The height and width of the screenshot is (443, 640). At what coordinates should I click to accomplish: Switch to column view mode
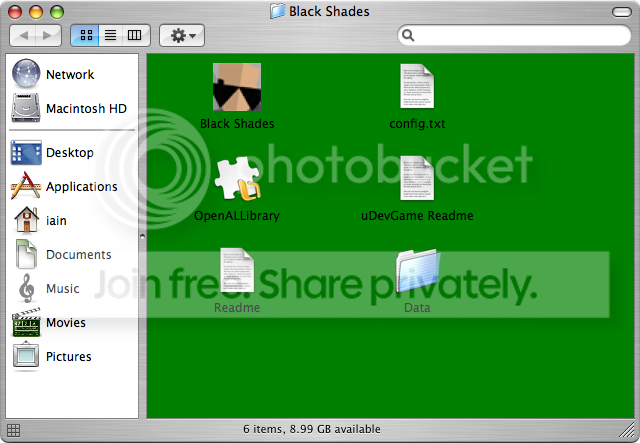[x=134, y=35]
